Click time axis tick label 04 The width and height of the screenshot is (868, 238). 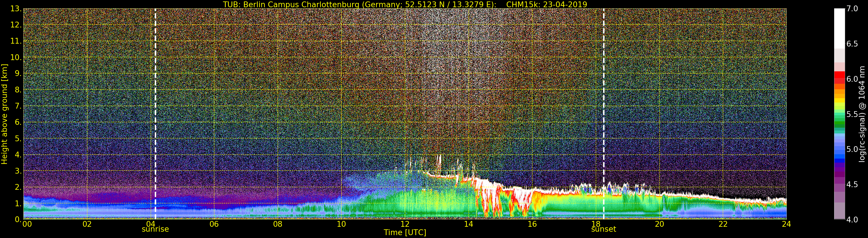point(151,224)
